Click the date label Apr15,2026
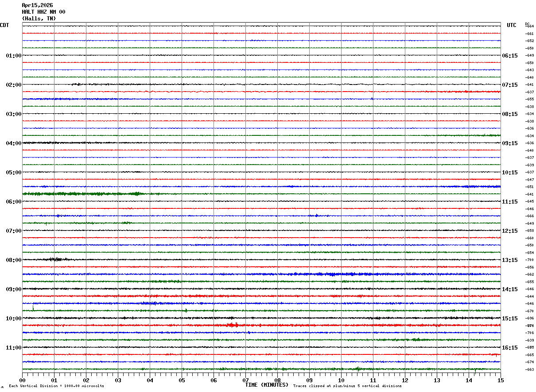This screenshot has height=392, width=536. point(37,5)
